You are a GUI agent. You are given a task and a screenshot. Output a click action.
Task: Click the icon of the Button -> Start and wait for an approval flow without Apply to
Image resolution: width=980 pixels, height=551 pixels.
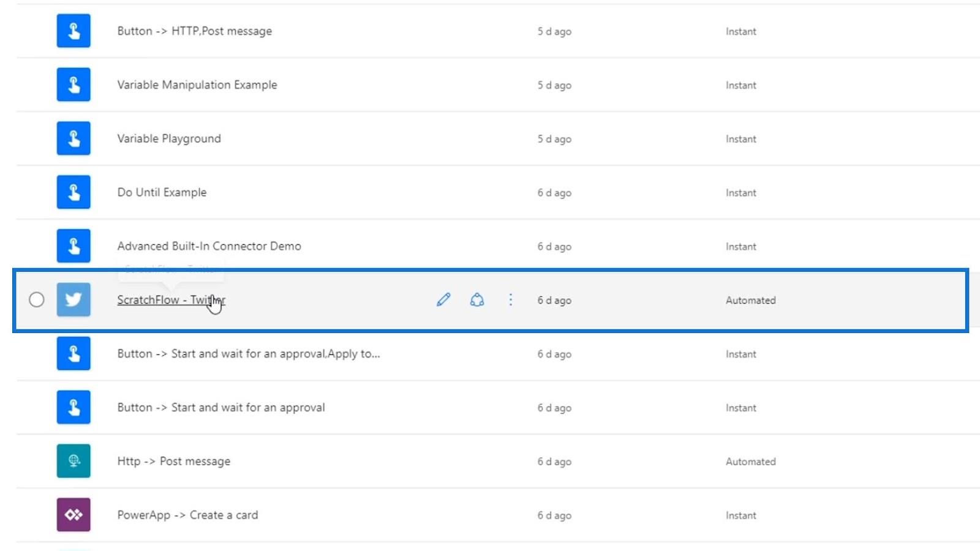click(73, 408)
